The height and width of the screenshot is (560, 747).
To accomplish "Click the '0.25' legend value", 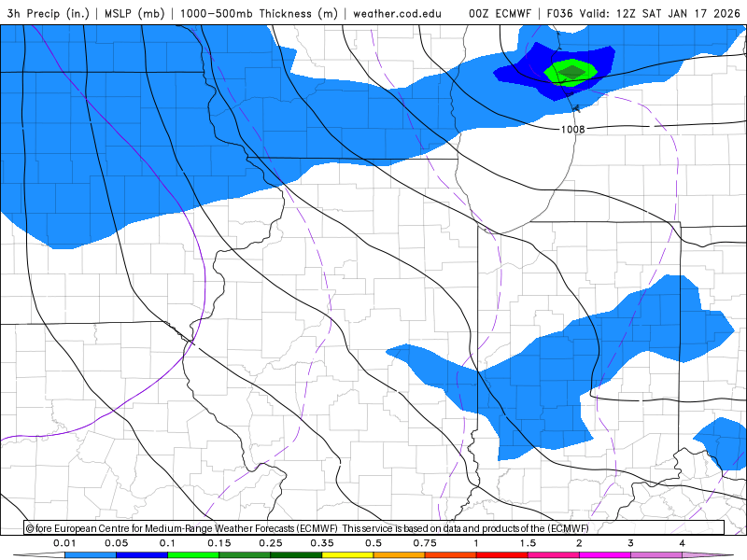I will pyautogui.click(x=271, y=543).
